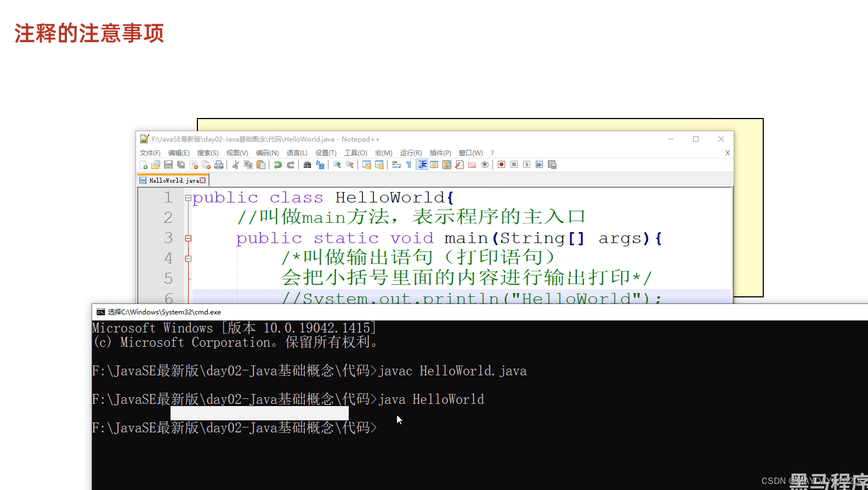The image size is (868, 490).
Task: Minimize the Notepad++ window
Action: (x=671, y=139)
